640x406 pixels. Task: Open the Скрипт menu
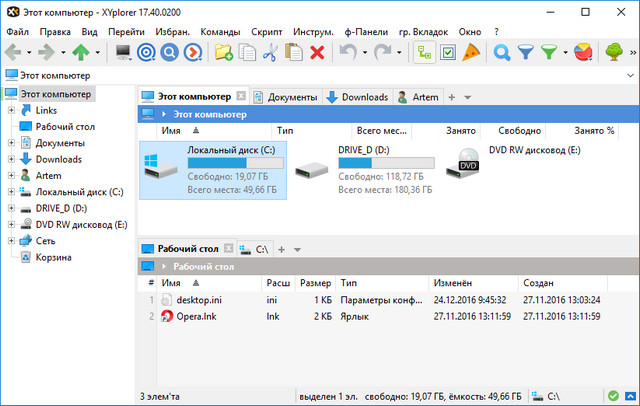click(x=264, y=31)
